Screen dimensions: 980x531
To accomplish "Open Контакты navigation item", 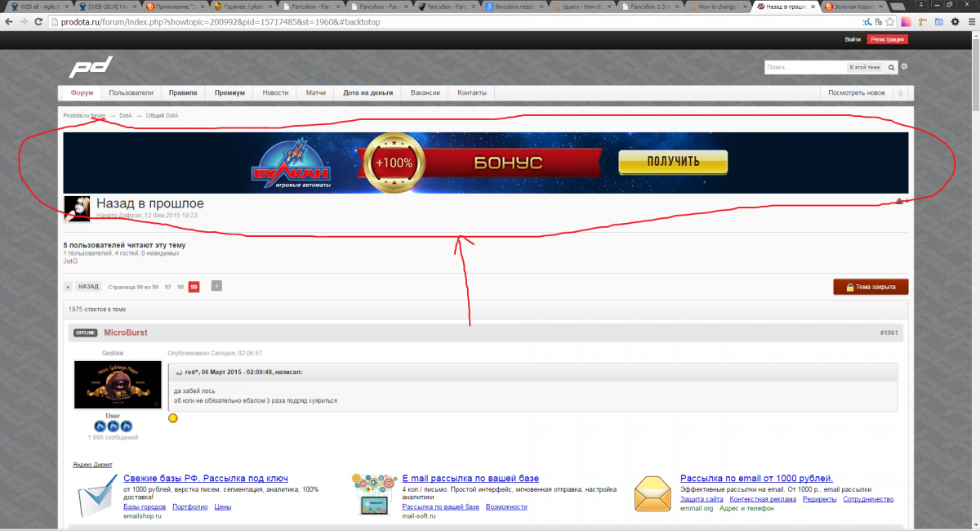I will 472,93.
